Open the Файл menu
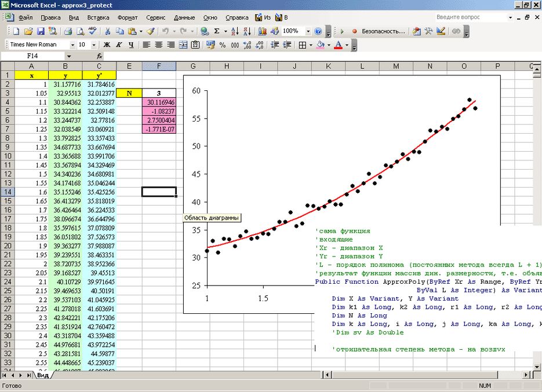Image resolution: width=542 pixels, height=392 pixels. [26, 17]
